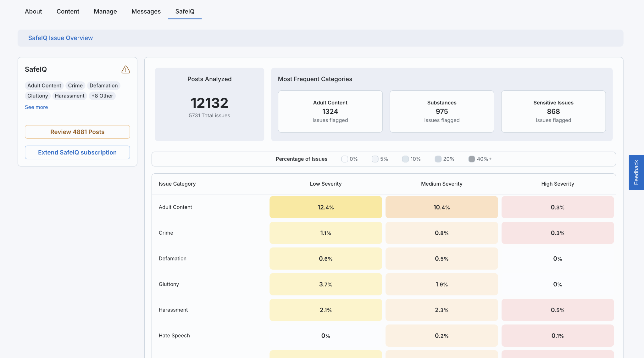The height and width of the screenshot is (358, 644).
Task: Click Gluttony medium severity 1.9% cell
Action: coord(442,284)
